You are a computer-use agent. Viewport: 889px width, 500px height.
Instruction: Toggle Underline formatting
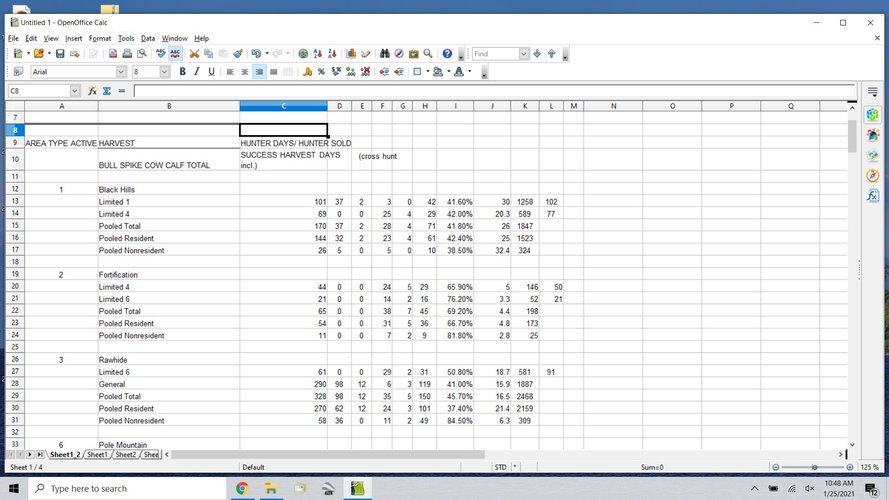(x=211, y=71)
